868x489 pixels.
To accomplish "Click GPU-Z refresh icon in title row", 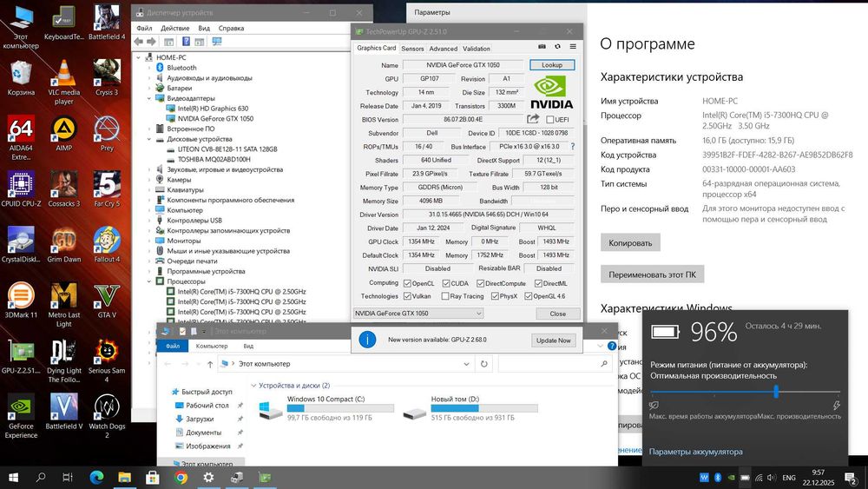I will pos(557,47).
